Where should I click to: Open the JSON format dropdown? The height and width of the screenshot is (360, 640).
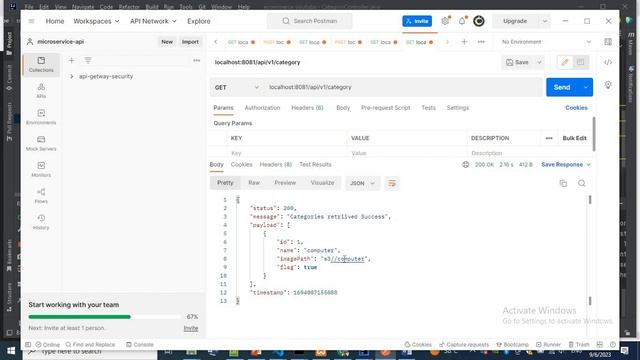tap(362, 183)
